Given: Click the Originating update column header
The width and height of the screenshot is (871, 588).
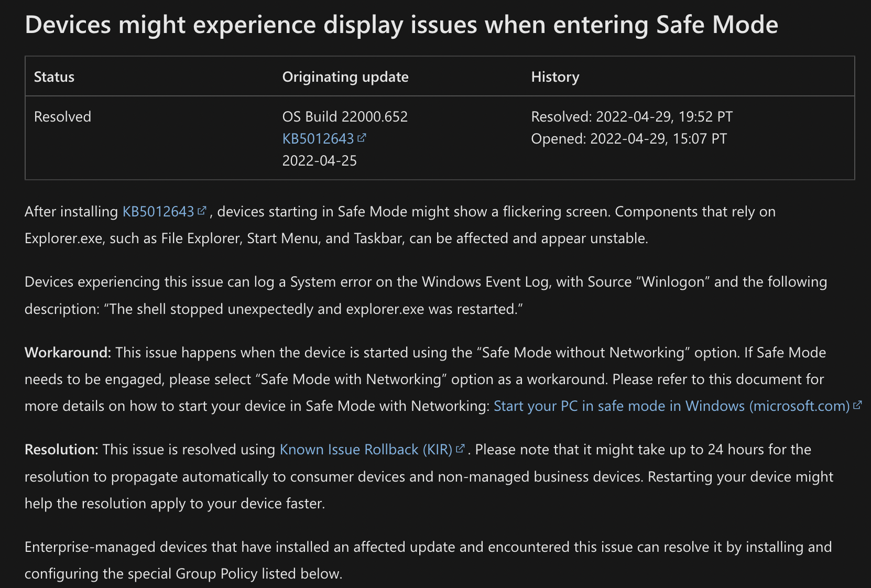Looking at the screenshot, I should [345, 77].
